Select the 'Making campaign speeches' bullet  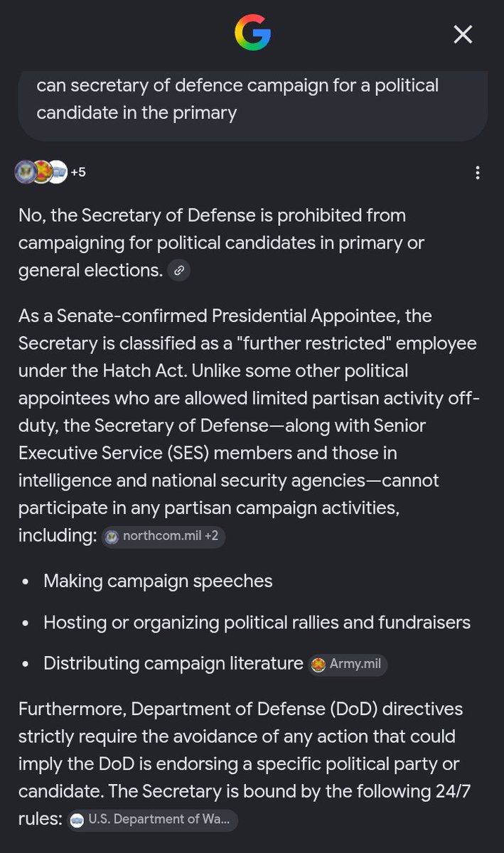tap(158, 581)
